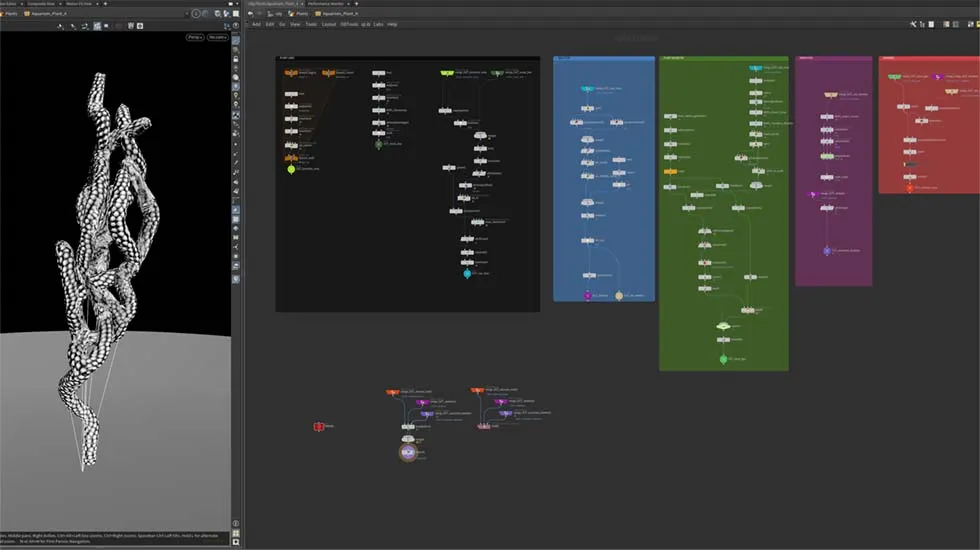This screenshot has width=980, height=550.
Task: Click the circular display-flagged node at bottom
Action: (x=408, y=453)
